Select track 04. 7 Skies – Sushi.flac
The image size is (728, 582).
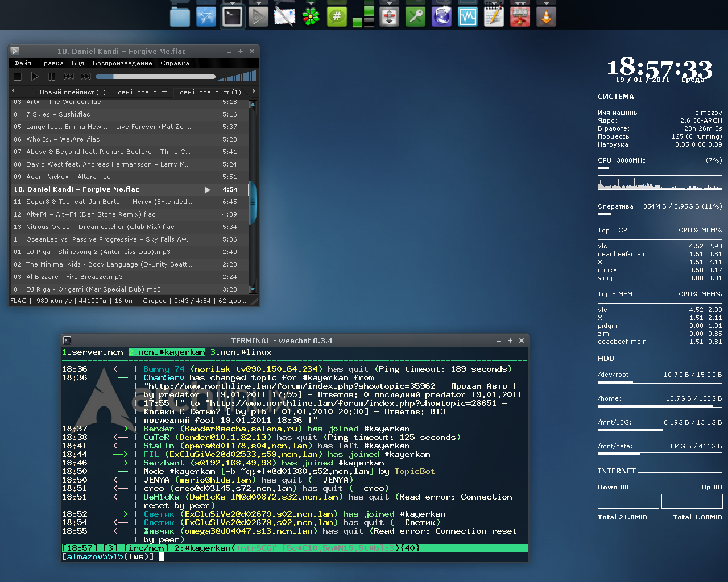(x=130, y=114)
